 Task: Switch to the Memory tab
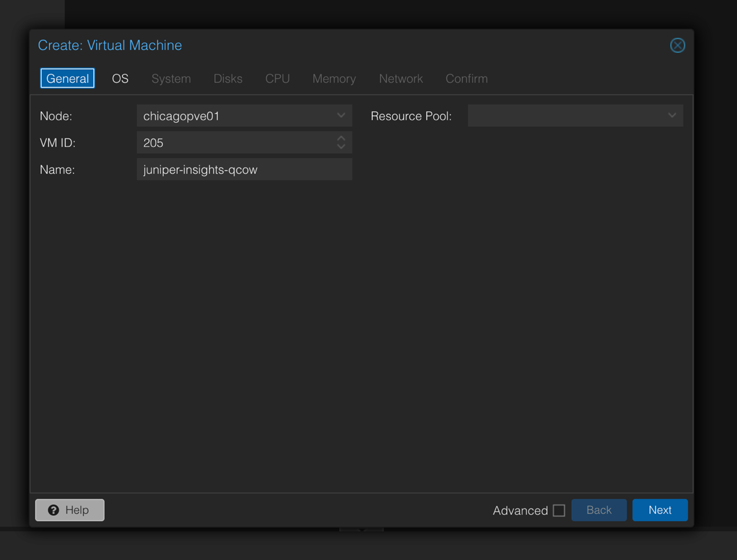[334, 78]
